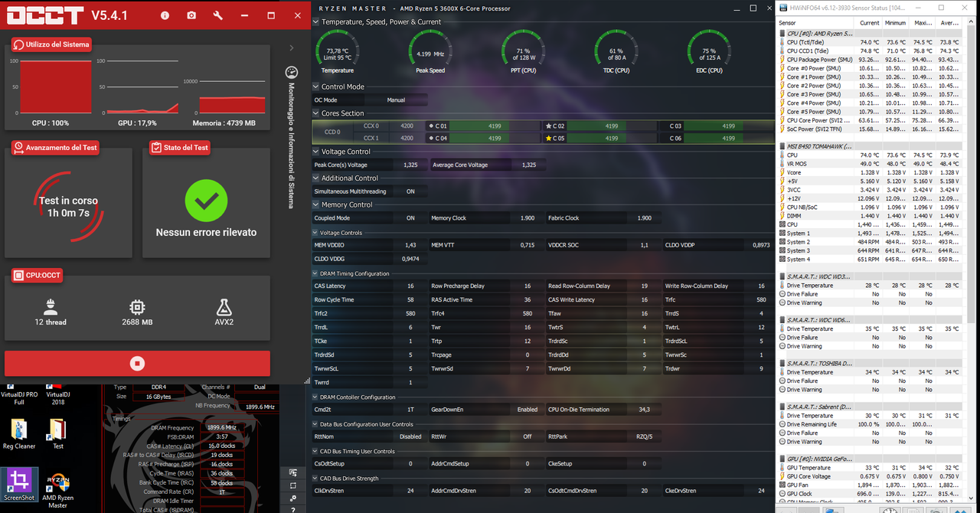Click the Sensor column header in HWiNFO
The height and width of the screenshot is (513, 980).
coord(816,23)
